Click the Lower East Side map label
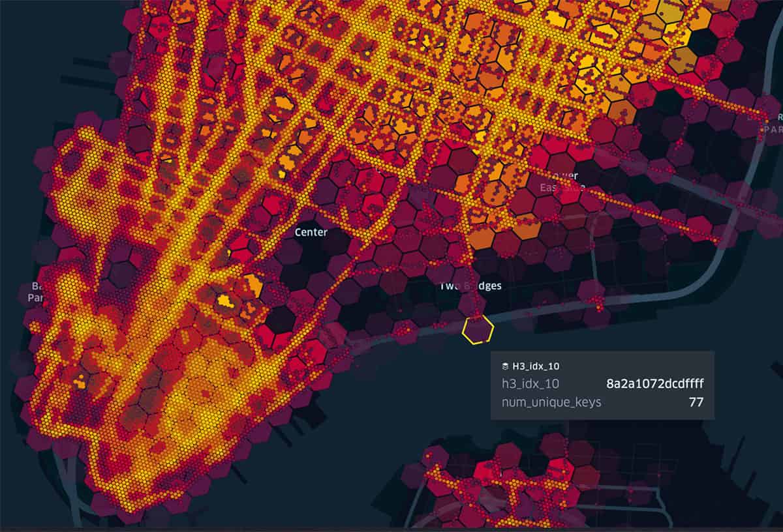This screenshot has height=532, width=783. click(x=562, y=182)
